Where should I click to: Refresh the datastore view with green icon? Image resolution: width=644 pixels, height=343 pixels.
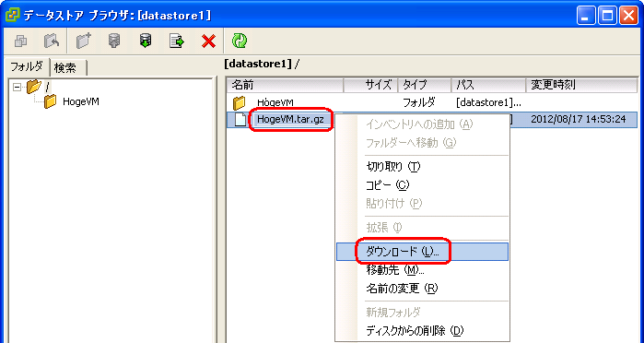(240, 41)
